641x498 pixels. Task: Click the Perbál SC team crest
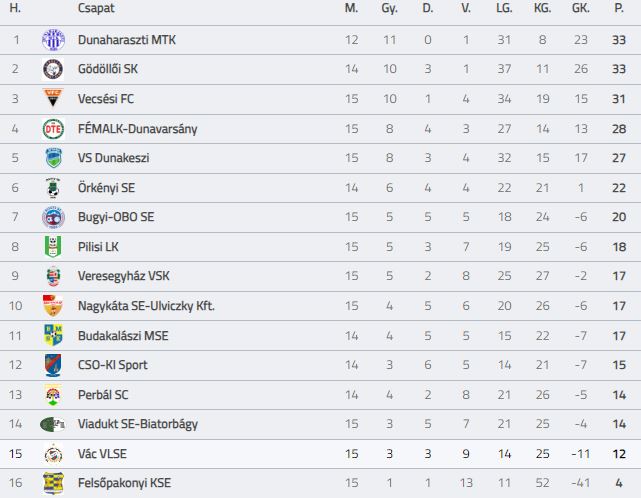[x=54, y=395]
